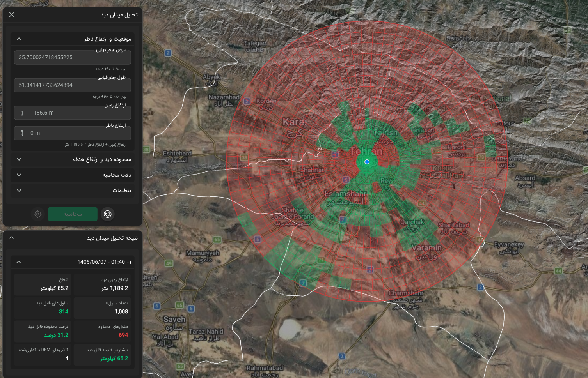Select radius value 65.2 کیلومتر
The image size is (588, 378).
(55, 288)
